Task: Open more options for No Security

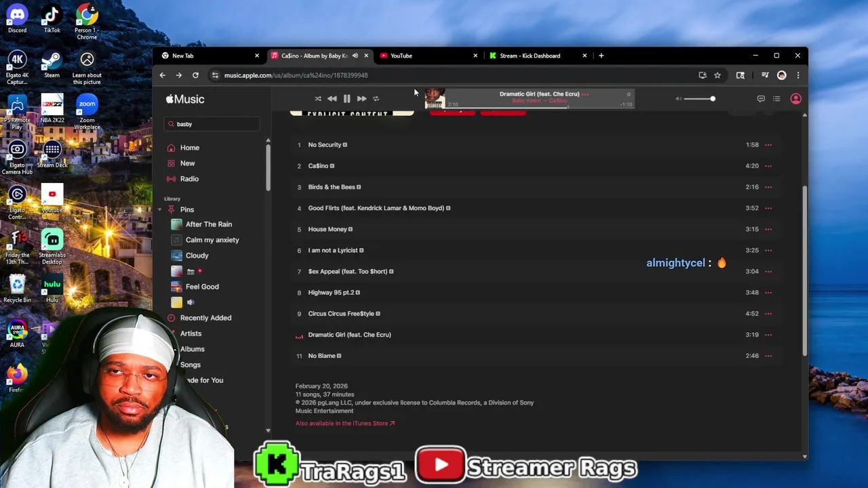Action: [x=768, y=145]
